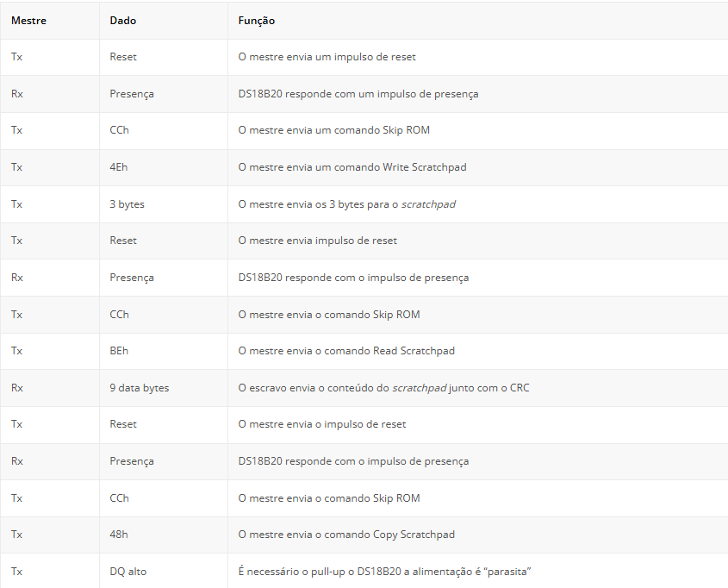This screenshot has height=588, width=728.
Task: Select the BEh data cell
Action: (119, 351)
